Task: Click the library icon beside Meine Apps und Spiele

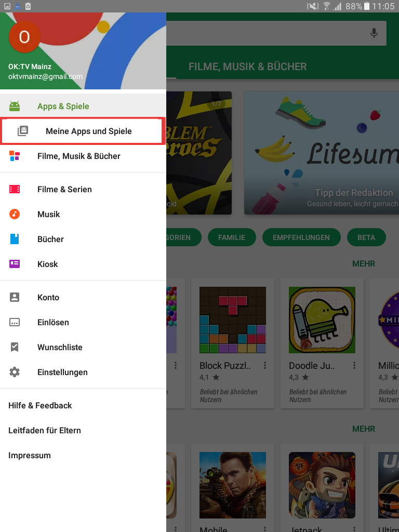Action: coord(23,131)
